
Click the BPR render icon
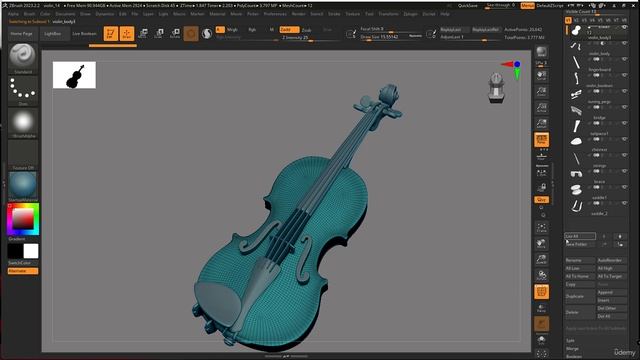[542, 53]
